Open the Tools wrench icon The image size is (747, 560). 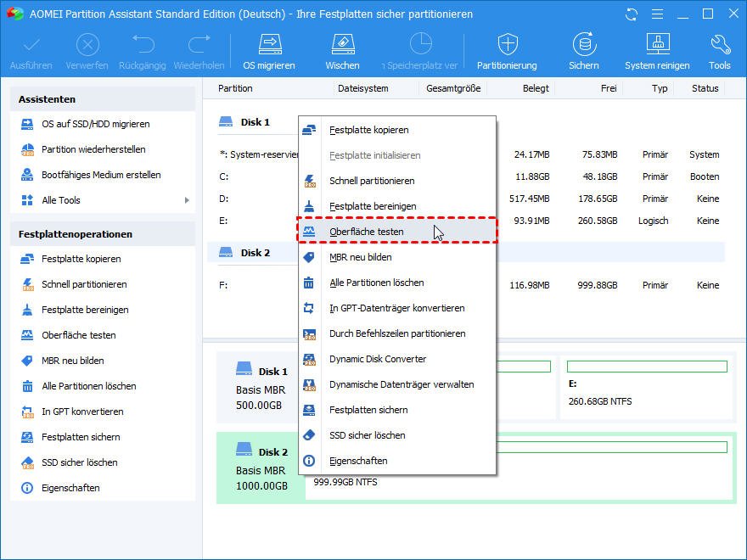(x=720, y=45)
